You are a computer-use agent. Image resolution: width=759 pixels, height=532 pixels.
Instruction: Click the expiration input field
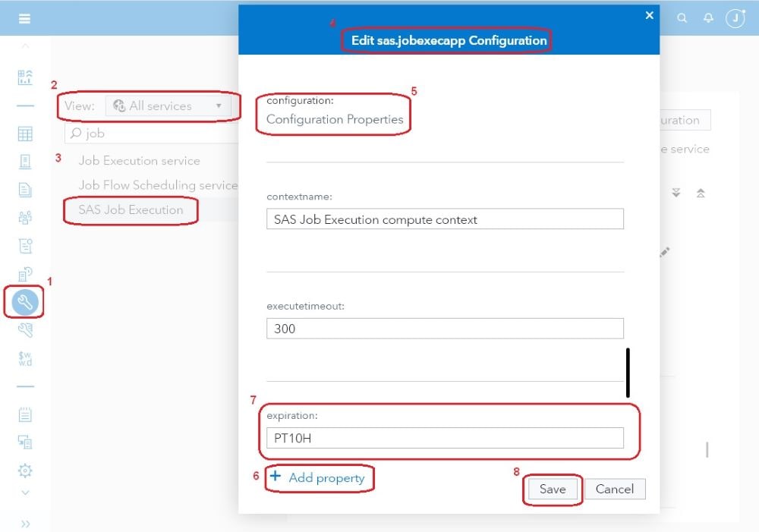pos(445,438)
